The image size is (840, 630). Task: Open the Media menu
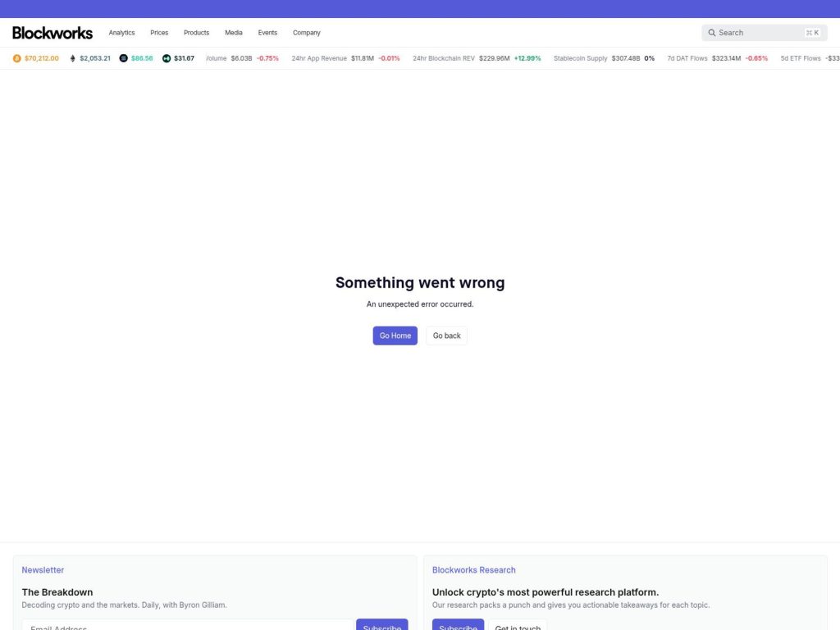tap(234, 32)
